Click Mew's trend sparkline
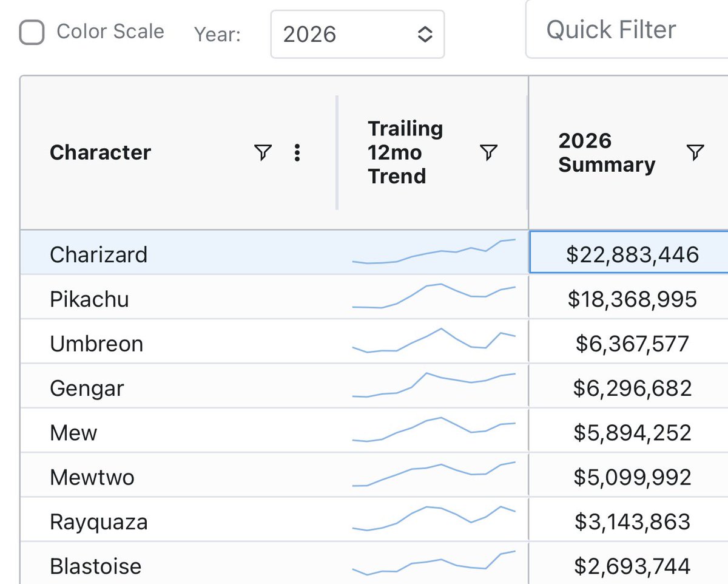728x584 pixels. 434,430
